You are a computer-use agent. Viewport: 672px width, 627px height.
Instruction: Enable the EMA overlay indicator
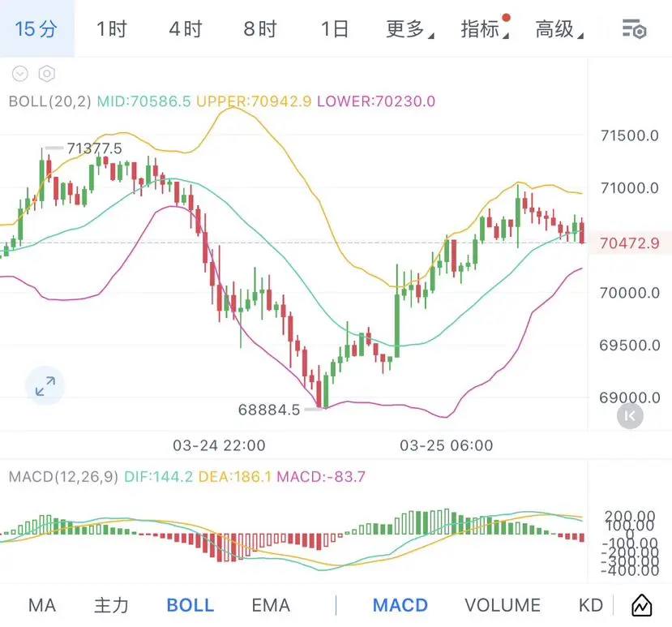click(271, 605)
